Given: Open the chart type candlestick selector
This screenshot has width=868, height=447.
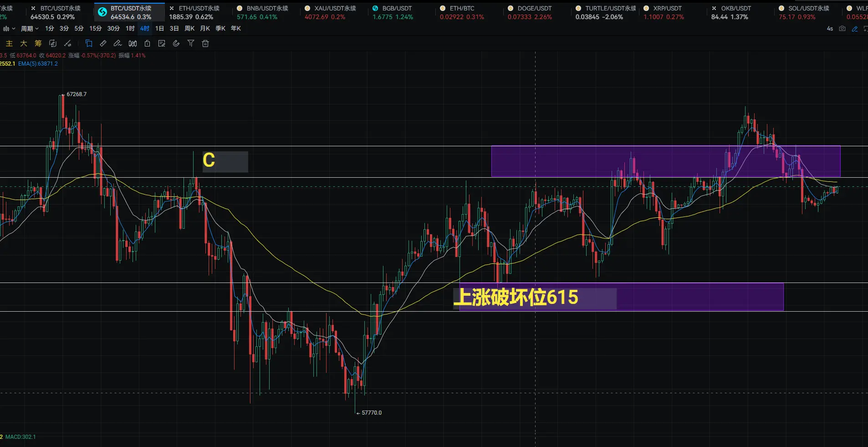Looking at the screenshot, I should click(x=9, y=29).
